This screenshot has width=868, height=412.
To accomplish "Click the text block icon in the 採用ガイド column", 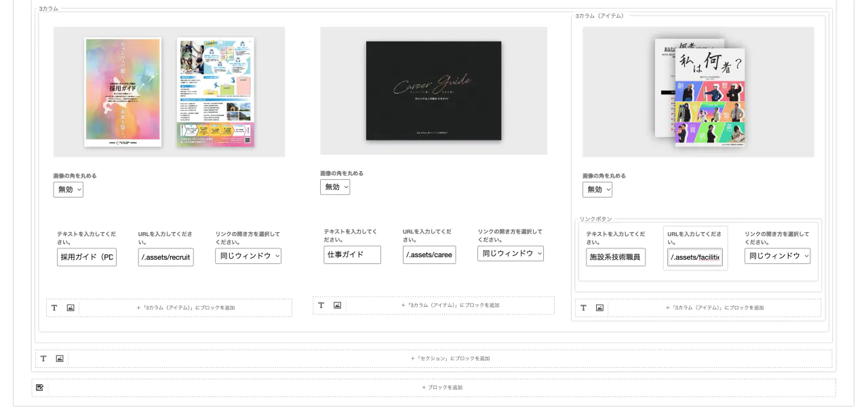I will [x=54, y=307].
